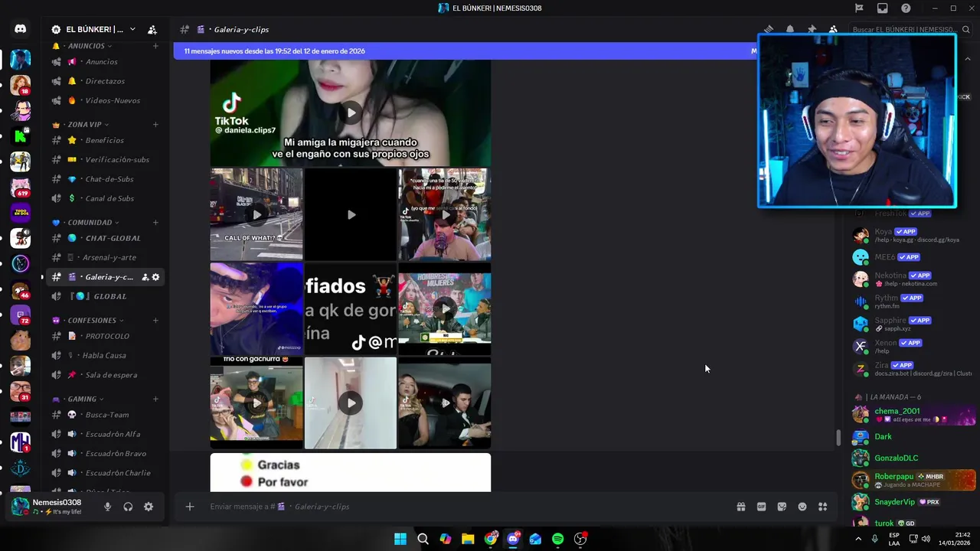980x551 pixels.
Task: Open the Nemesis0308 user profile panel
Action: [x=54, y=507]
